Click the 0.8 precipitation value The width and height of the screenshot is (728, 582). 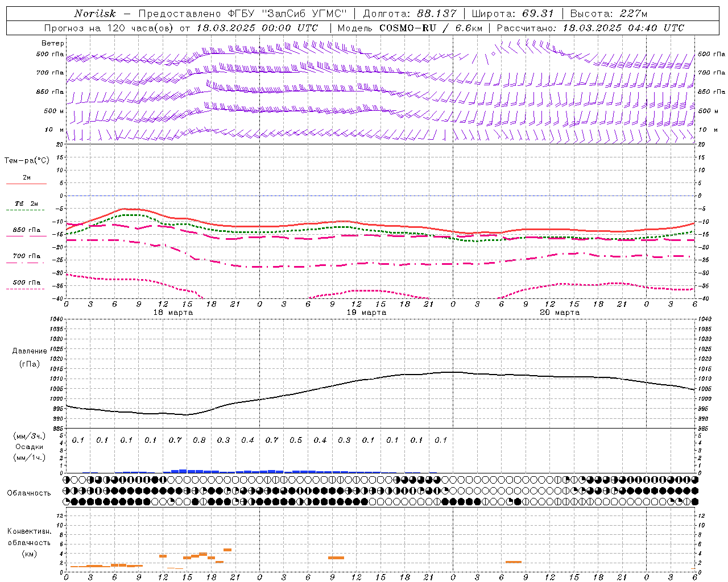199,440
